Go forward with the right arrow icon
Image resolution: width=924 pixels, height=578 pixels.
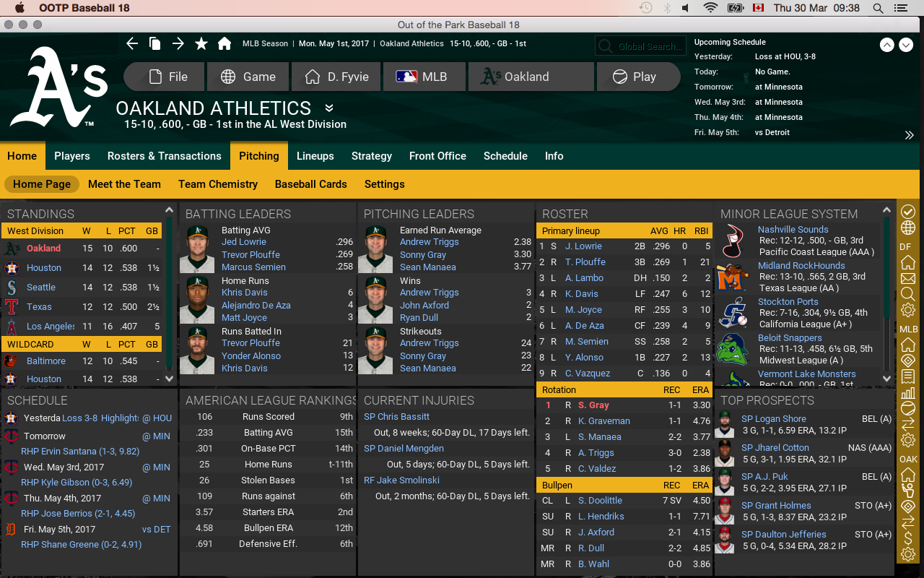pos(178,43)
